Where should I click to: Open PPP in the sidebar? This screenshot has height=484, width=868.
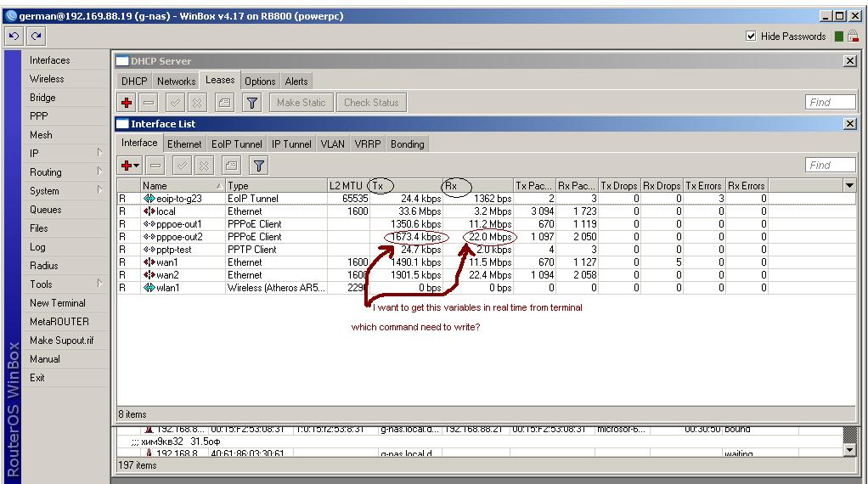point(39,116)
